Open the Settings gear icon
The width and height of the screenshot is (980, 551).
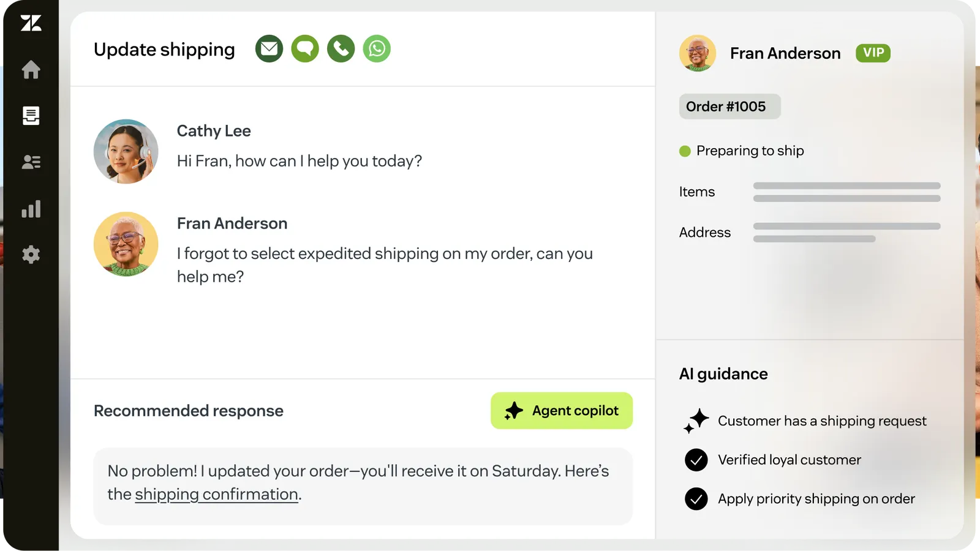[31, 255]
